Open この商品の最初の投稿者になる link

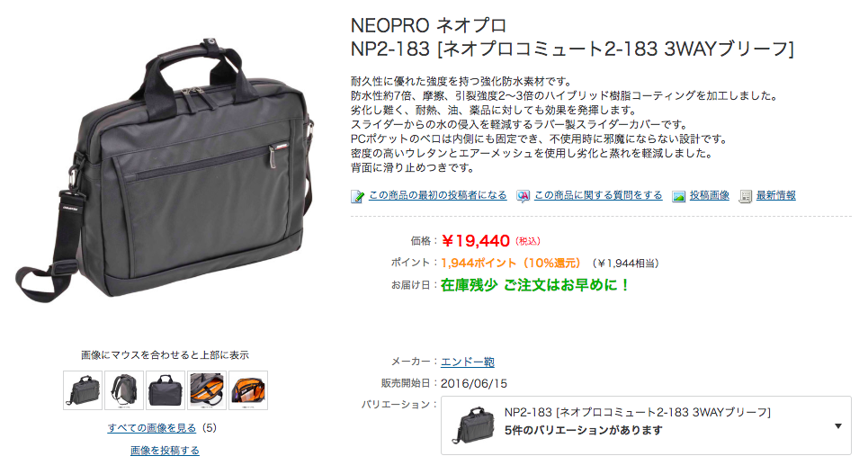pos(437,195)
